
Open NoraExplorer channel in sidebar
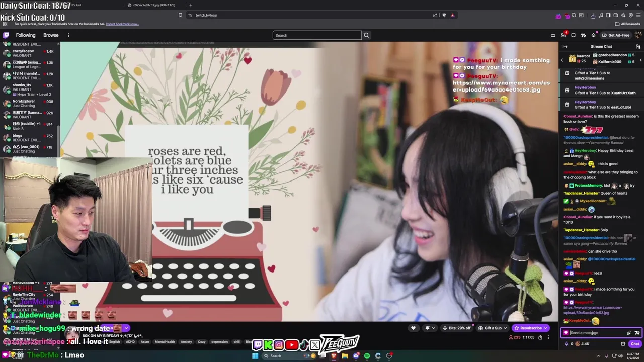(x=29, y=104)
